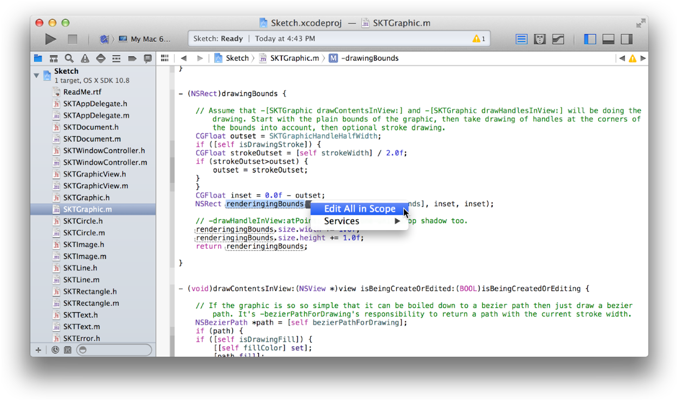Open SKTGraphicView.h
678x401 pixels.
(x=93, y=174)
